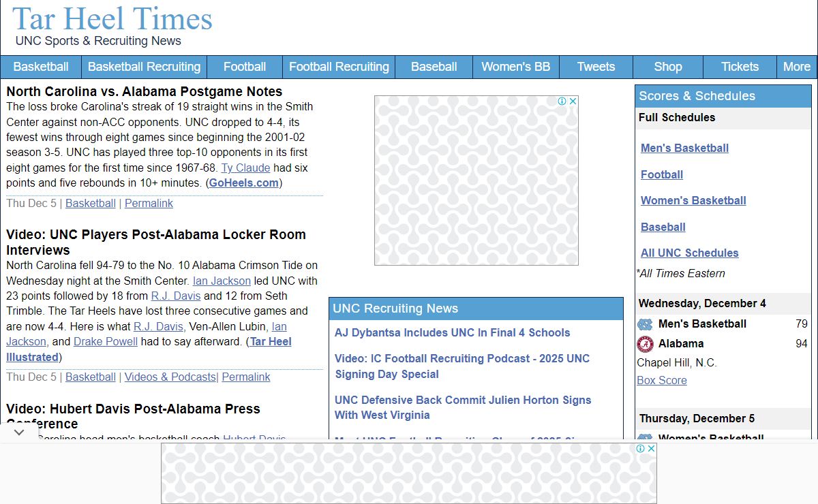Open Permalink under Postgame Notes article
This screenshot has height=504, width=818.
coord(149,203)
